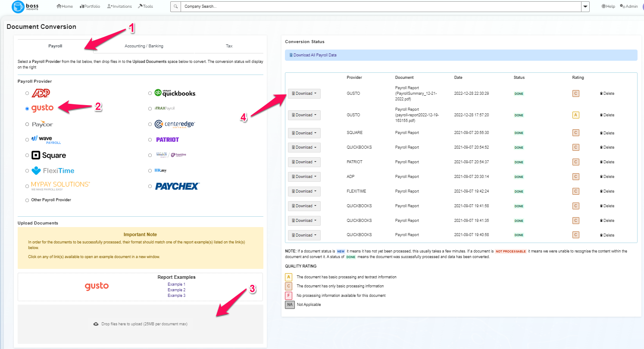
Task: Click the Boss Insights logo
Action: (26, 6)
